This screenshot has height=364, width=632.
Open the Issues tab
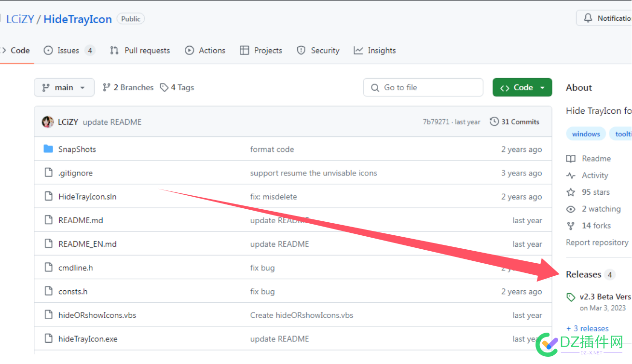[x=69, y=50]
